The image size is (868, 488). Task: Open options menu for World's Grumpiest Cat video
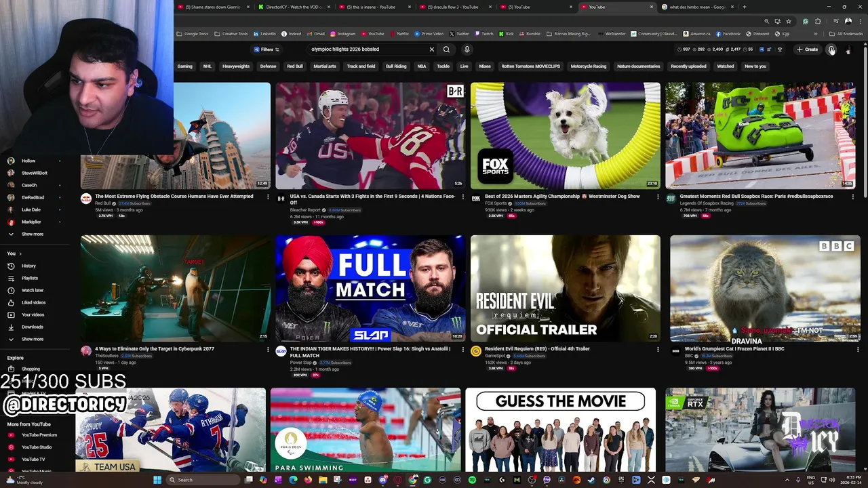(x=857, y=349)
